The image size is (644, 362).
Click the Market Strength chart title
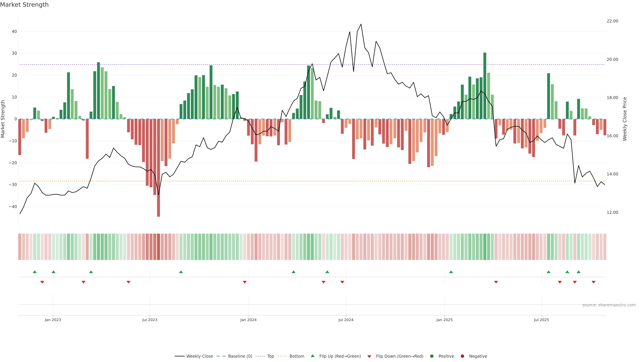coord(24,5)
